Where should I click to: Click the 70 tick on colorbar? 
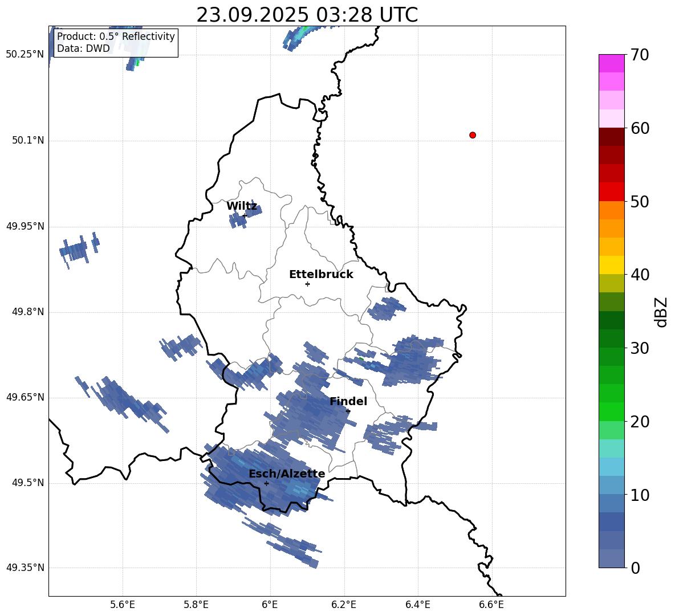[x=640, y=55]
